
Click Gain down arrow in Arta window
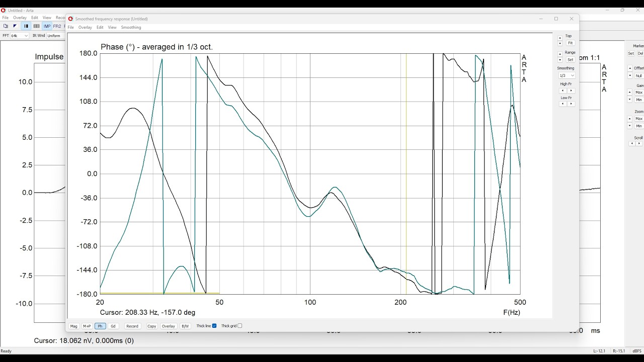630,99
